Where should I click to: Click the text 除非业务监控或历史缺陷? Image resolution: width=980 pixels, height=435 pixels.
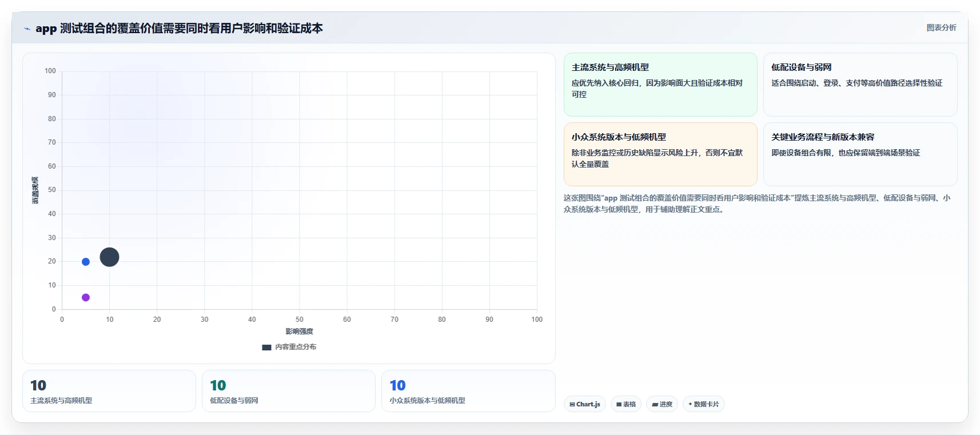tap(658, 158)
